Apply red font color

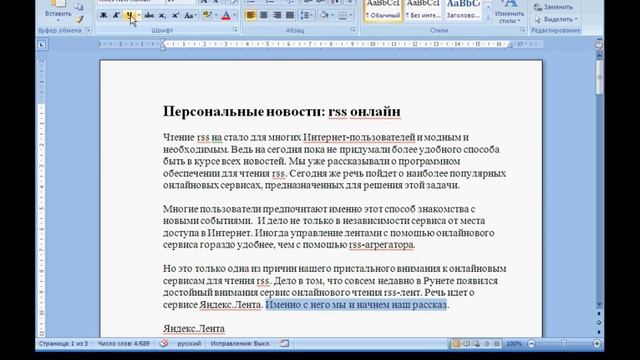coord(226,16)
